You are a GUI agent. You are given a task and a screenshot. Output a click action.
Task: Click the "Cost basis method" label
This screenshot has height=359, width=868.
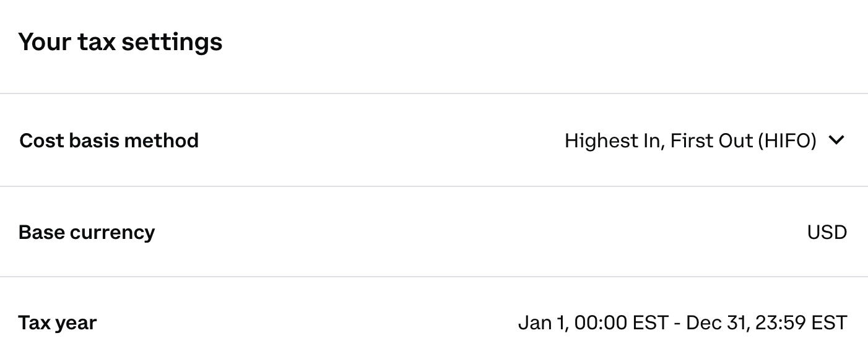coord(109,141)
